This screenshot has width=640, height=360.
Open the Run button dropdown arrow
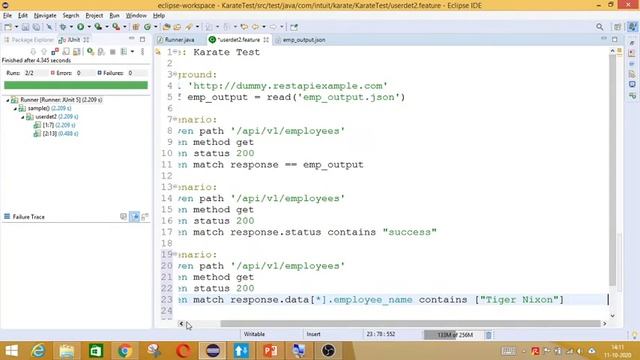tap(89, 27)
